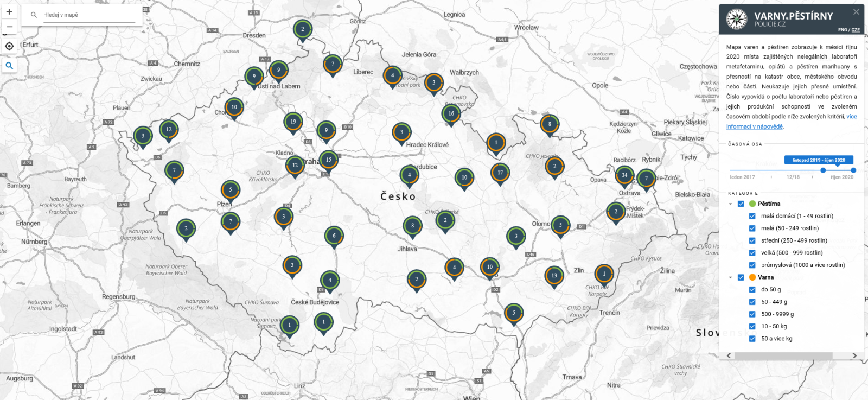Screen dimensions: 868x400
Task: Uncheck the Pěstírna category checkbox
Action: 741,204
